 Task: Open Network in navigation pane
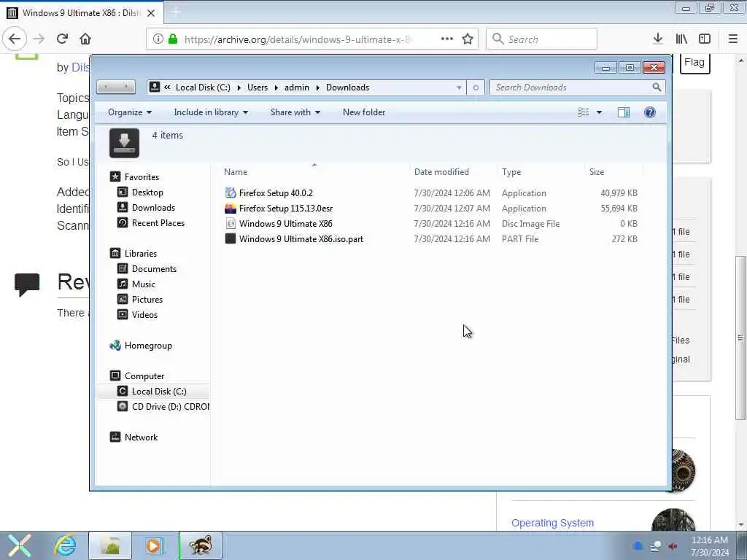(x=141, y=437)
